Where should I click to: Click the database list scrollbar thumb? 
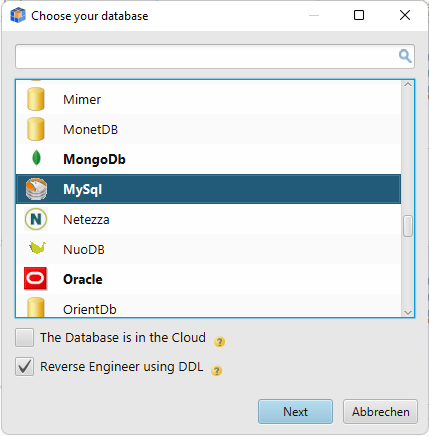pyautogui.click(x=408, y=226)
